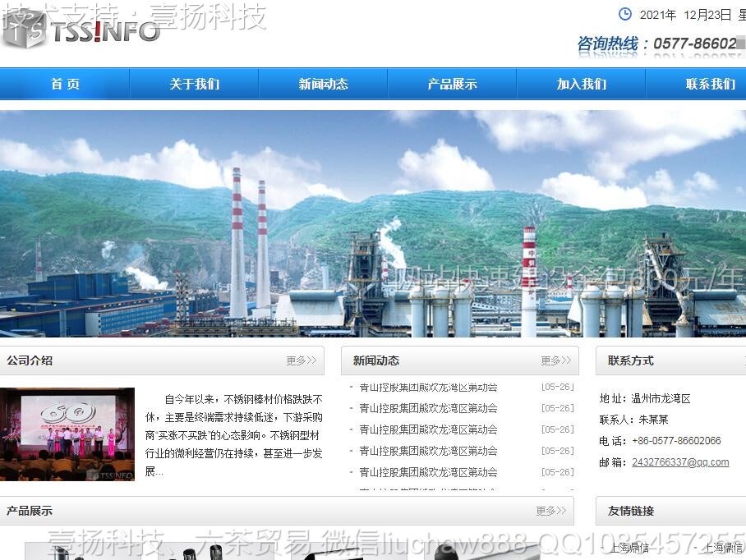This screenshot has width=746, height=560.
Task: Click the 友情链接 section heading
Action: (x=631, y=511)
